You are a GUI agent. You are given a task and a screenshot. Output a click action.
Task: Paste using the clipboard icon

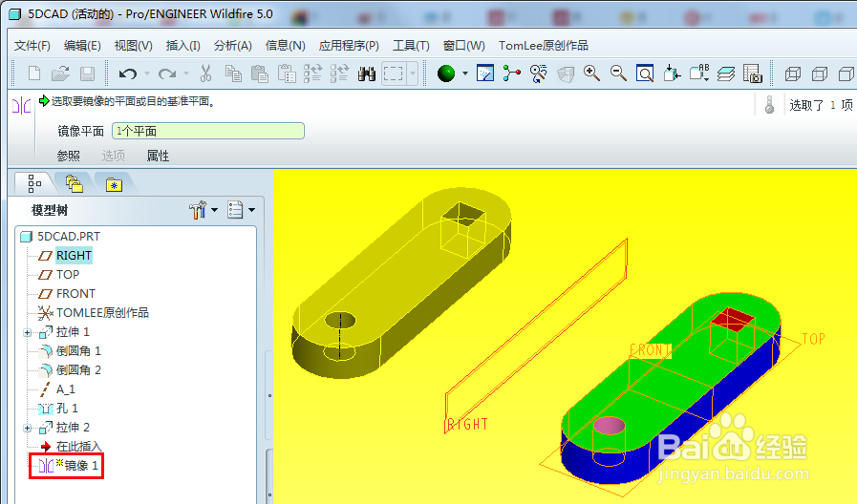260,73
